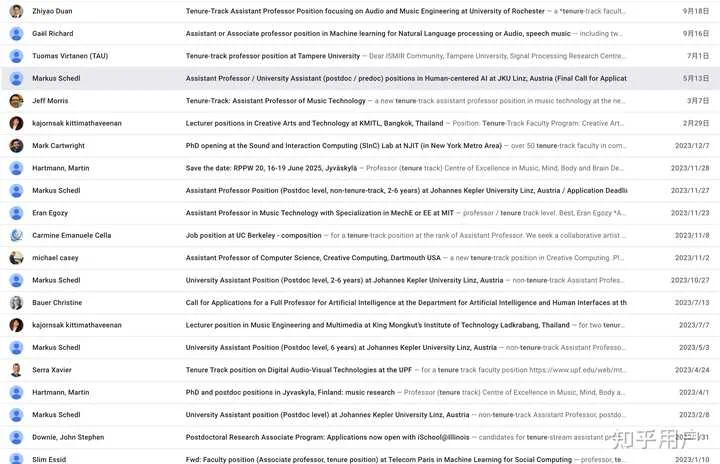
Task: Click Carmine Emanuele Cella's avatar
Action: [16, 235]
